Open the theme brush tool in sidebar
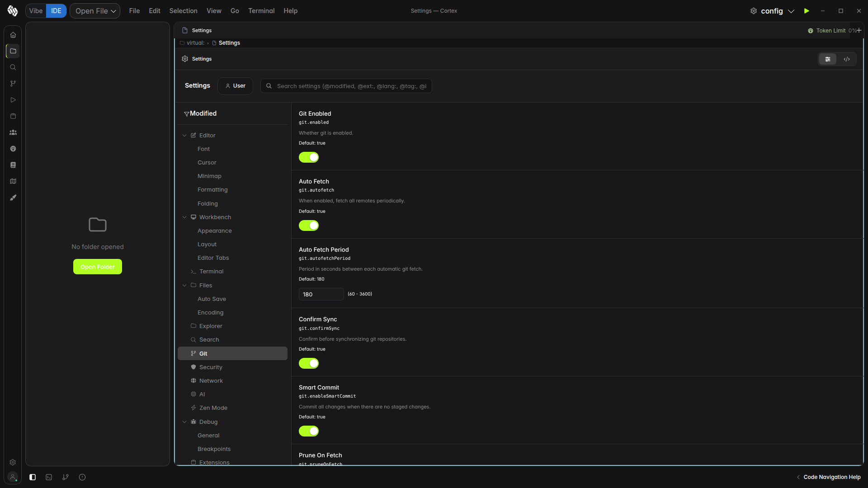This screenshot has height=488, width=868. 13,197
